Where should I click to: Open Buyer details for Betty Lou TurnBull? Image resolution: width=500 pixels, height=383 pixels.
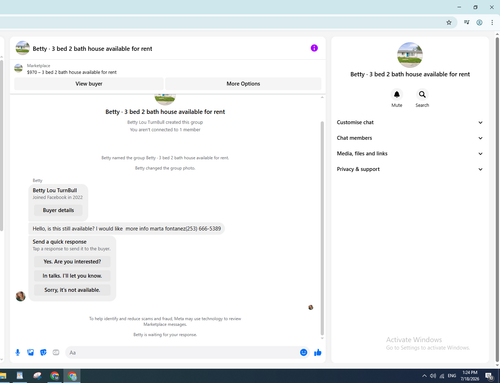(x=58, y=210)
